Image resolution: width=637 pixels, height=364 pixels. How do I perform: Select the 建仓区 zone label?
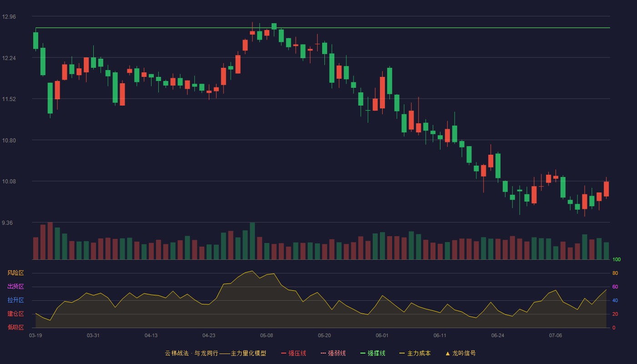pyautogui.click(x=15, y=314)
